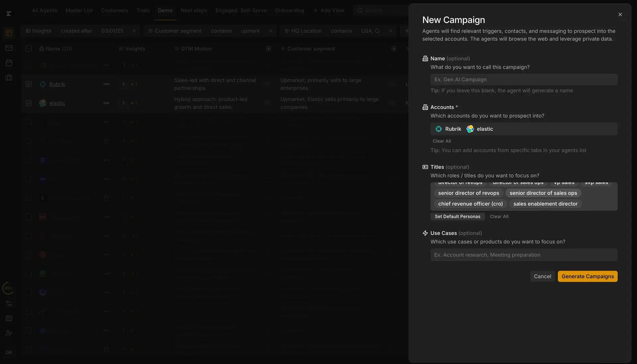Open the Customer segment column options
The image size is (637, 364).
[394, 48]
